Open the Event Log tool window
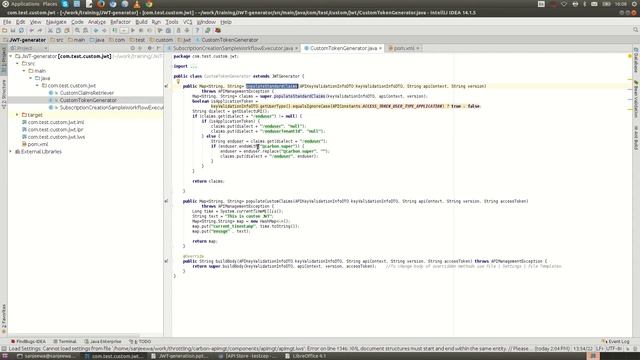Viewport: 640px width, 360px height. point(616,342)
